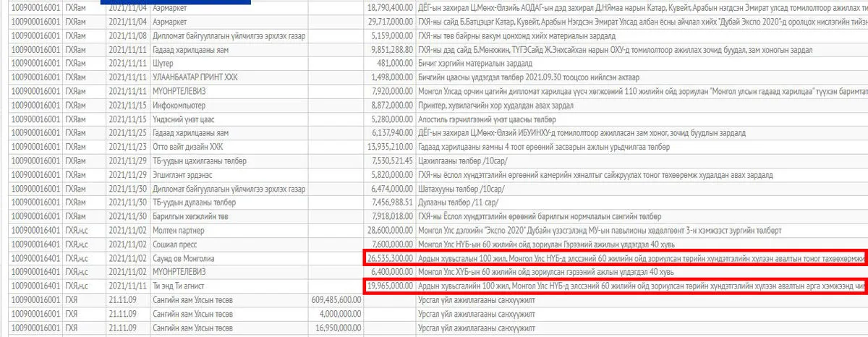Click the amount 13,935,210.00
This screenshot has height=337, width=868.
(391, 147)
